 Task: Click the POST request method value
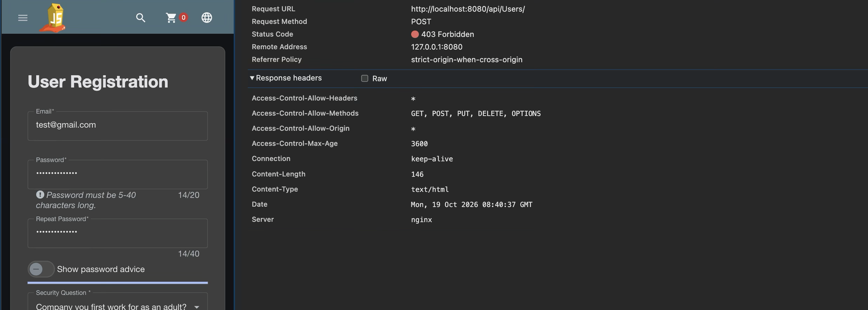pos(421,21)
